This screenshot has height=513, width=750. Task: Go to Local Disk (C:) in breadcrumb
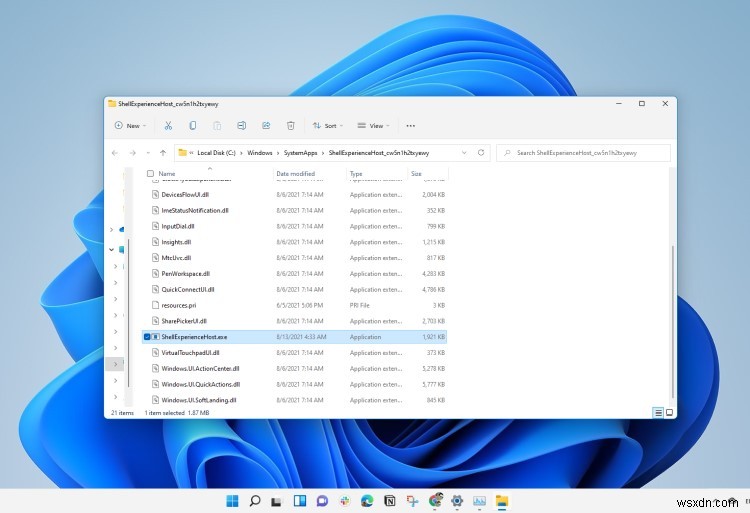tap(216, 153)
